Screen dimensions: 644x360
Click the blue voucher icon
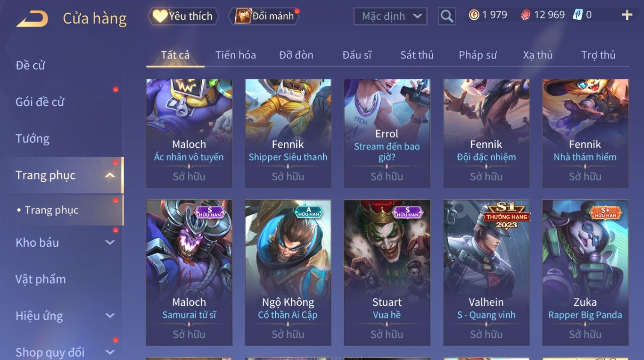tap(578, 15)
